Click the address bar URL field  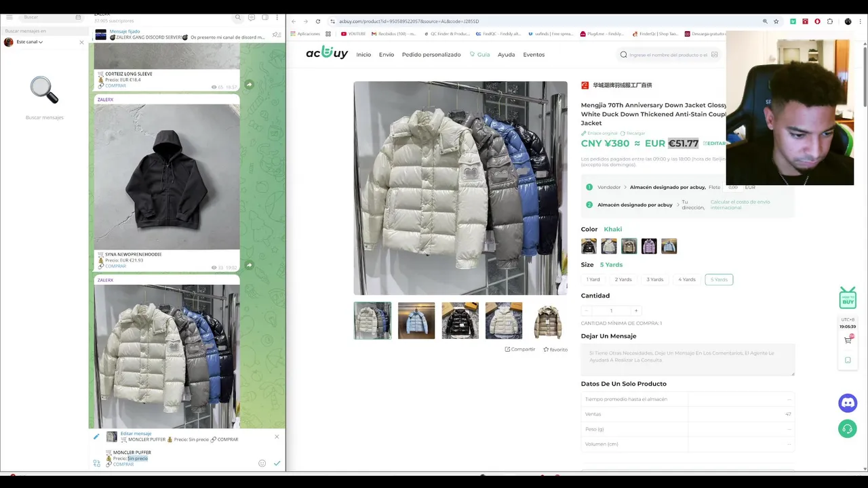(542, 21)
